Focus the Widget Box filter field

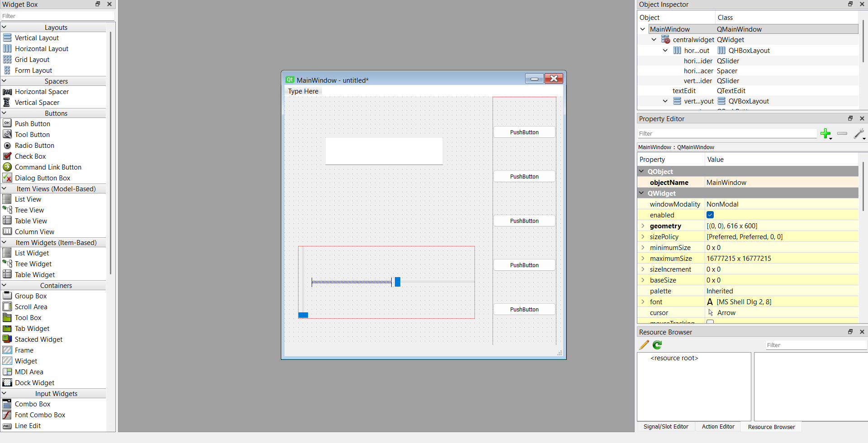[57, 16]
